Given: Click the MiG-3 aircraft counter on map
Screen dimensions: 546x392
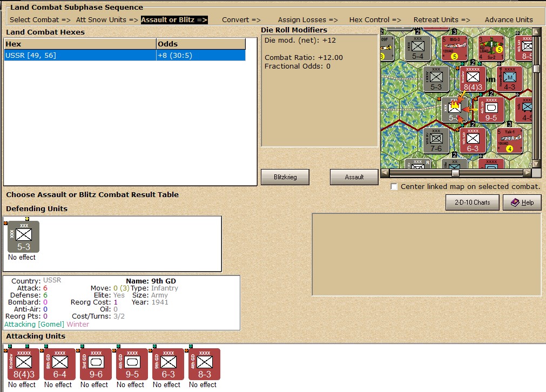Looking at the screenshot, I should tap(454, 48).
